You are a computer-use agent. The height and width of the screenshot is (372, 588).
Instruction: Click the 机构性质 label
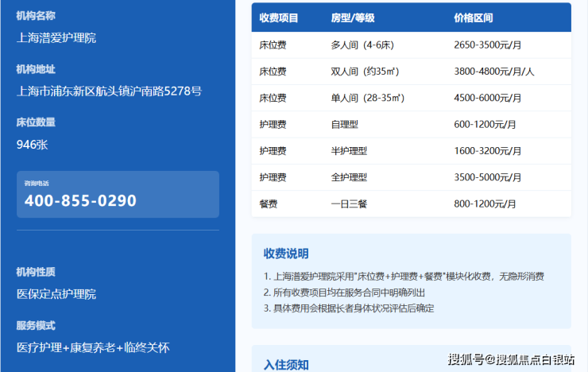point(36,272)
